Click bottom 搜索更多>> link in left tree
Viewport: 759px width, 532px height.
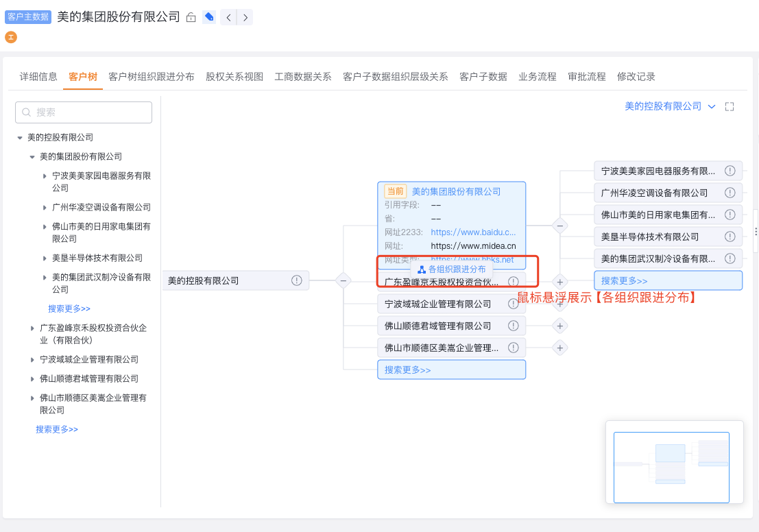tap(57, 429)
